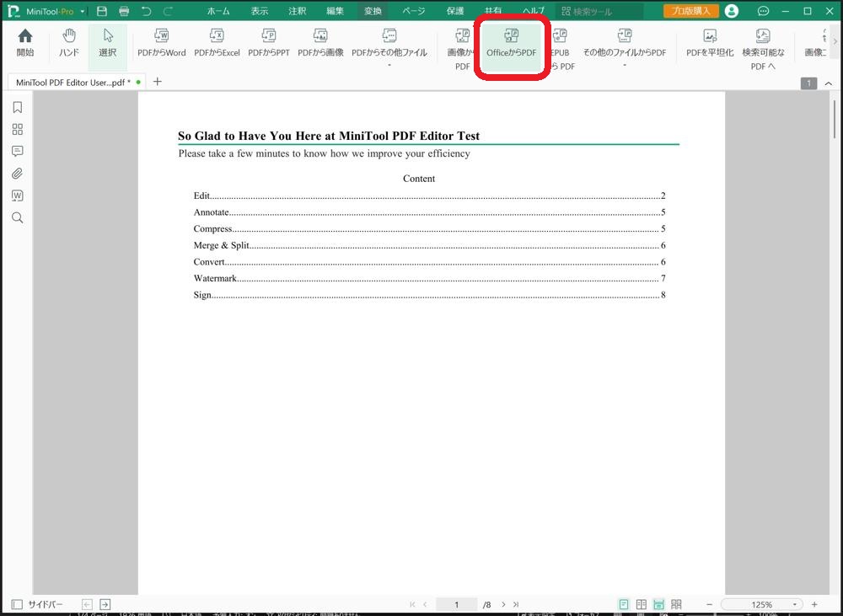Enable two-page continuous view mode

(x=676, y=604)
